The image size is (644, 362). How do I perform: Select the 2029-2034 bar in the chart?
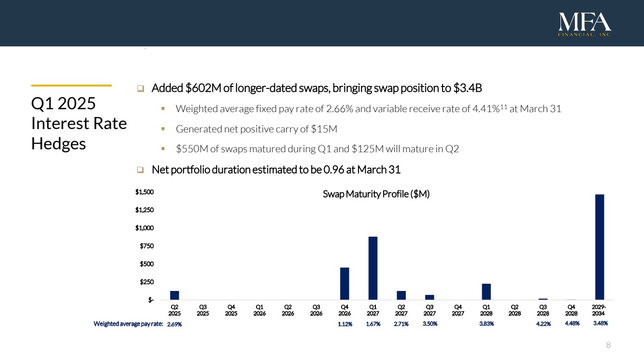pos(600,247)
